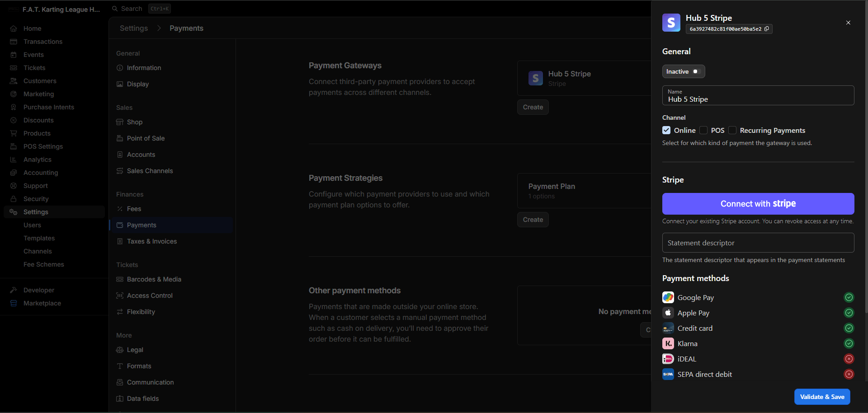This screenshot has width=868, height=413.
Task: Click the SEPA logo icon
Action: pyautogui.click(x=668, y=374)
